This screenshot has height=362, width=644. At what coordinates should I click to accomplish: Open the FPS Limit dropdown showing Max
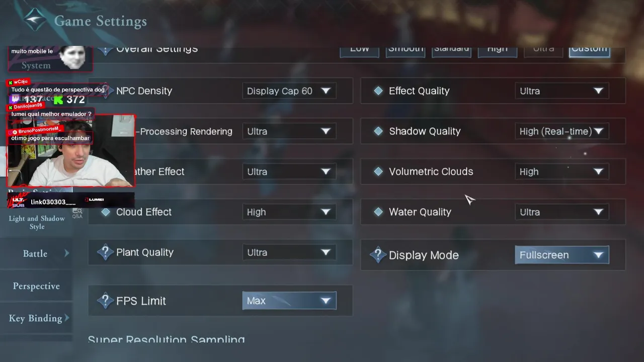click(289, 301)
